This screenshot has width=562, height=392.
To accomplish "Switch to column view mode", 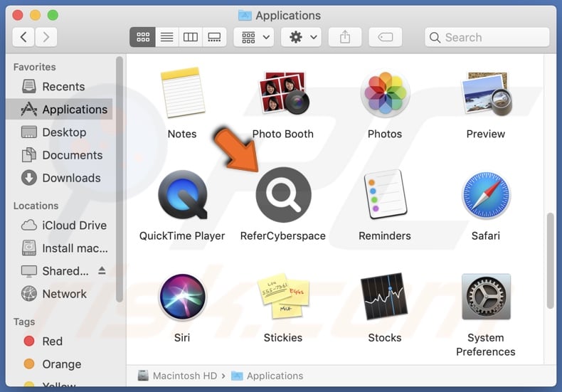I will pyautogui.click(x=190, y=37).
